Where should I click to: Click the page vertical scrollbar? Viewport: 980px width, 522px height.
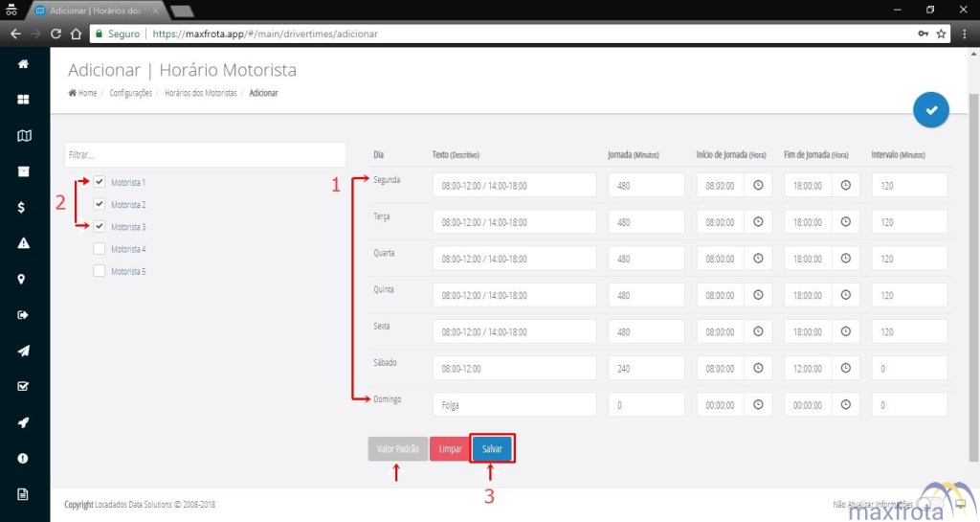coord(973,239)
